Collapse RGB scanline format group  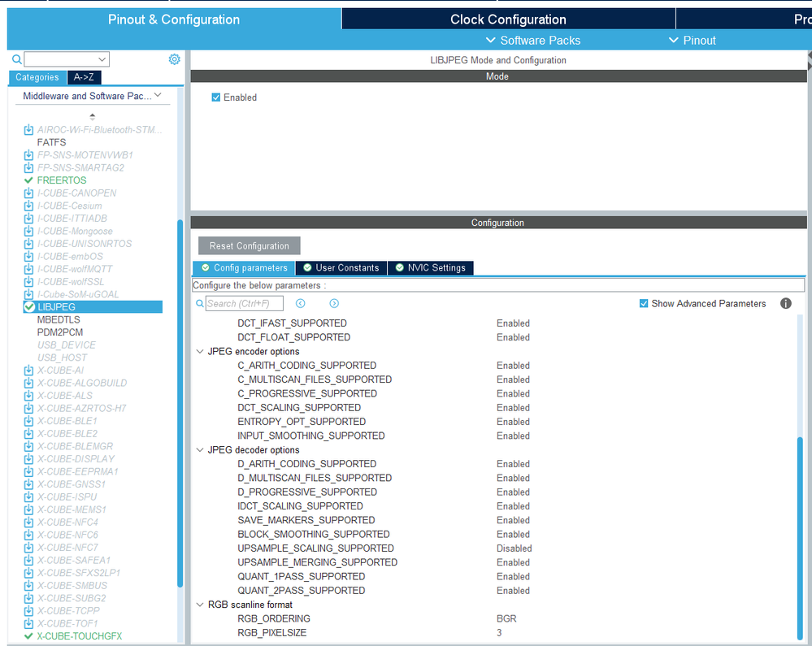click(x=200, y=605)
